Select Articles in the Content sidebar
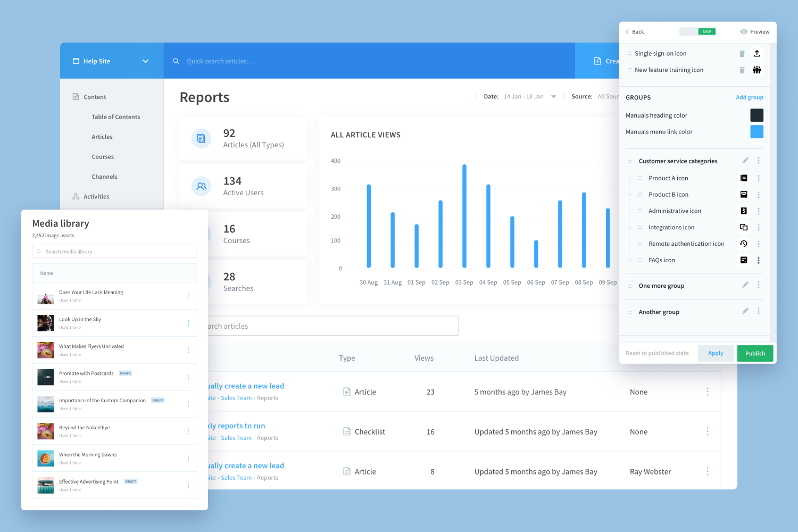 pyautogui.click(x=102, y=137)
